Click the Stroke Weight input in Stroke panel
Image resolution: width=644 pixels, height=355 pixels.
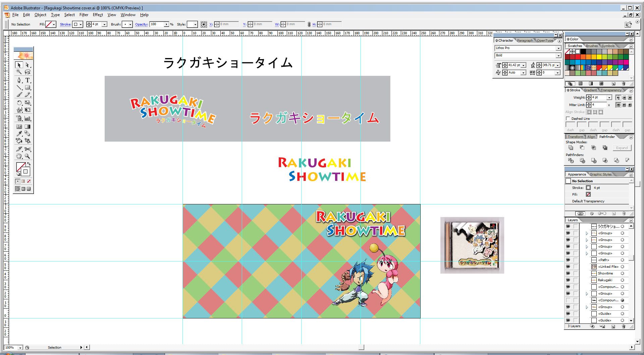click(599, 97)
